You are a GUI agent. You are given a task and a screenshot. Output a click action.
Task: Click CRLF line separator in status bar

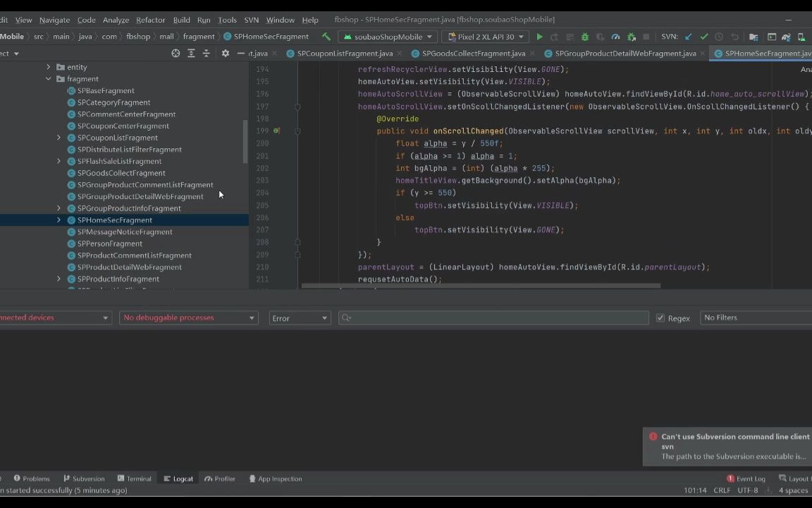click(722, 490)
